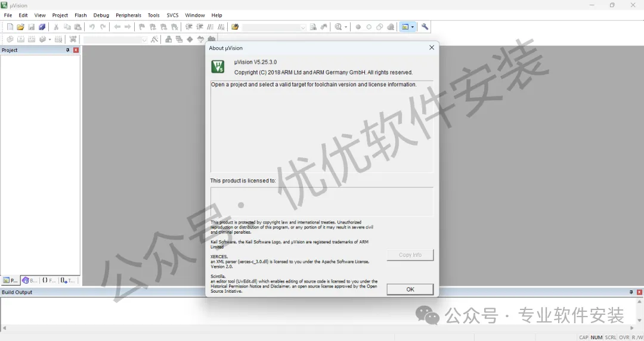Click the Copy Info button
The height and width of the screenshot is (341, 644).
pos(410,255)
